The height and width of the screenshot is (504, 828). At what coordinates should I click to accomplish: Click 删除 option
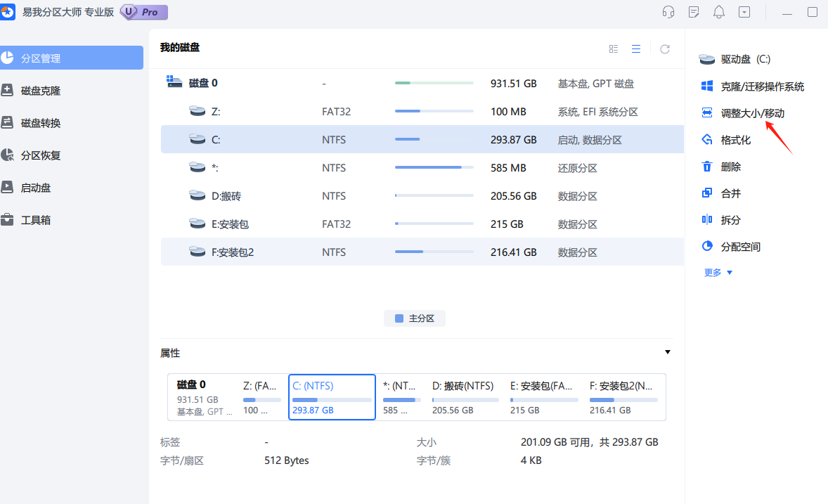[731, 167]
